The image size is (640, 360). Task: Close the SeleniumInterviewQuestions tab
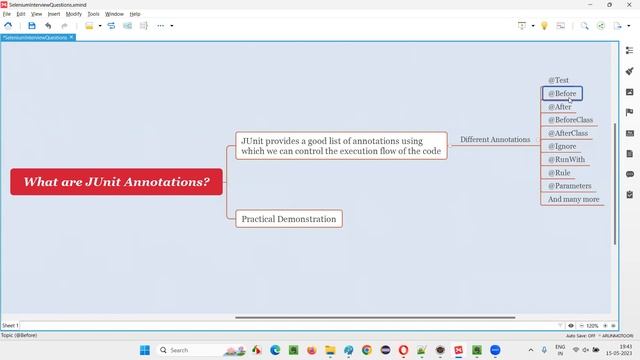(71, 37)
